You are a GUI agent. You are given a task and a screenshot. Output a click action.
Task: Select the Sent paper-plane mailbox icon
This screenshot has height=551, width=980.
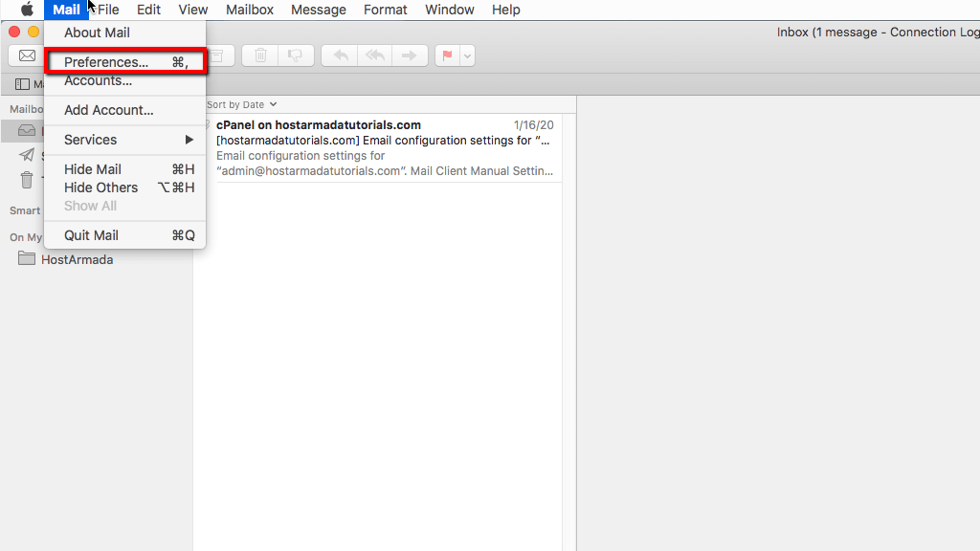[x=26, y=154]
